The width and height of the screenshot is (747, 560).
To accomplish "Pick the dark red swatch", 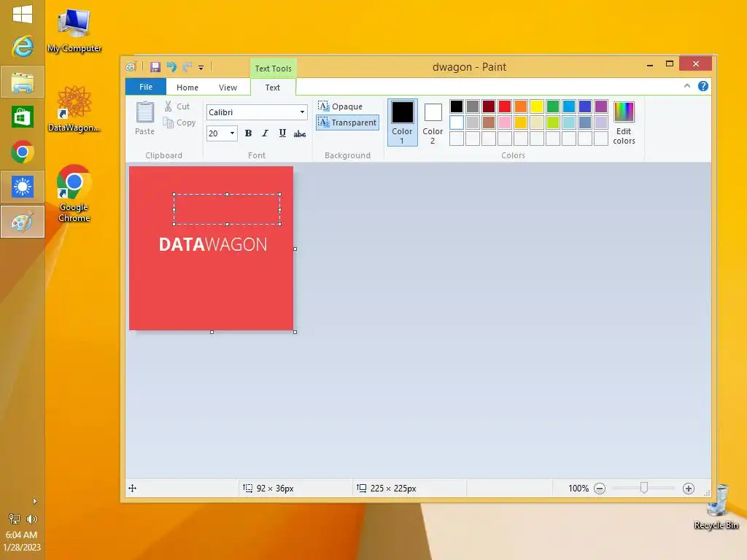I will (488, 106).
